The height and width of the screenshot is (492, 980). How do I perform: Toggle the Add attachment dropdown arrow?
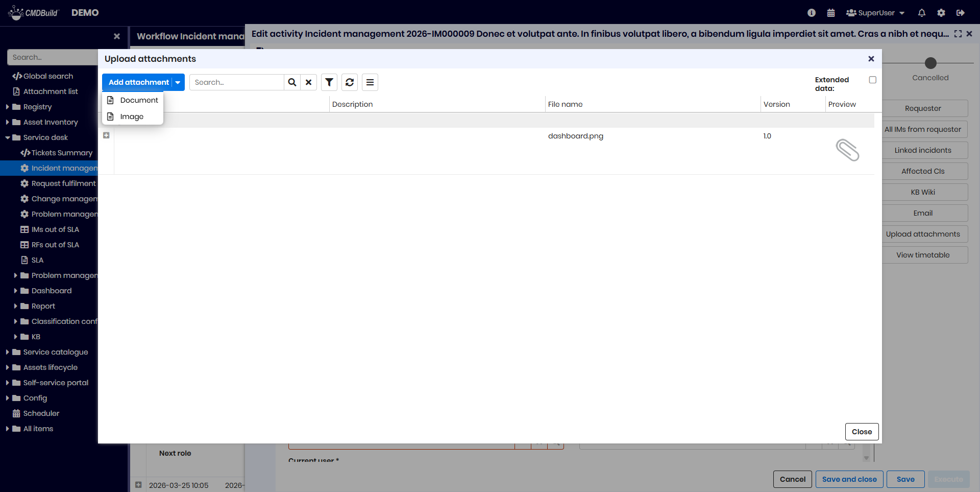click(x=178, y=82)
